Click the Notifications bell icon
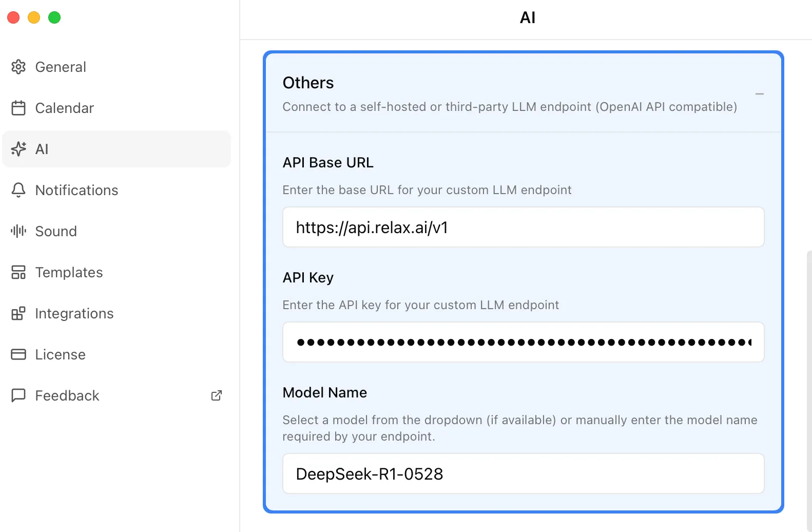812x532 pixels. [18, 190]
